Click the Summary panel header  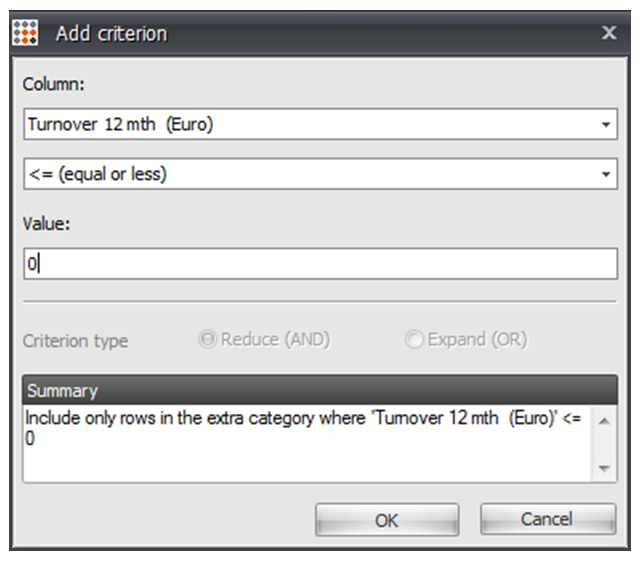(x=320, y=390)
